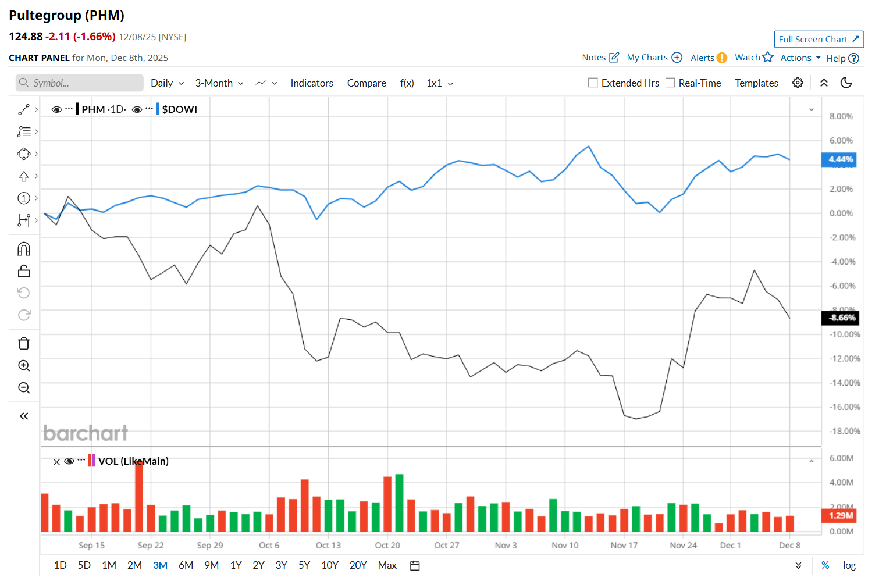
Task: Collapse the drawing tools sidebar
Action: (x=24, y=416)
